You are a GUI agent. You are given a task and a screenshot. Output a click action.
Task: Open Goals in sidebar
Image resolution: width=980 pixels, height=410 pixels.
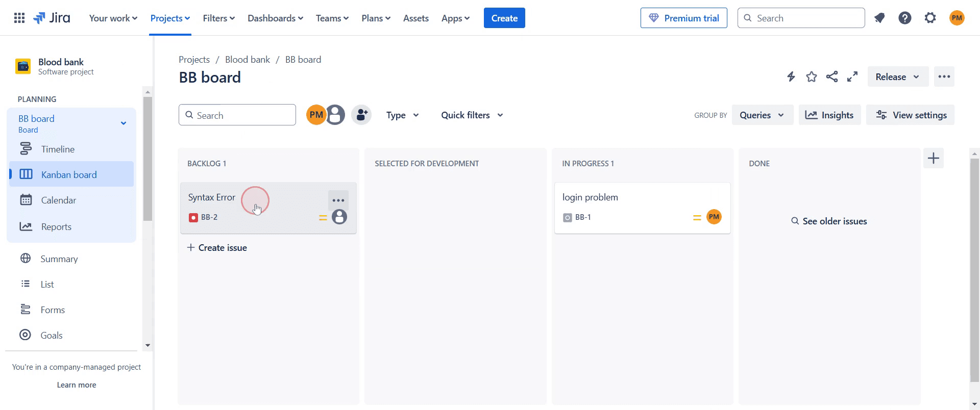pos(71,336)
